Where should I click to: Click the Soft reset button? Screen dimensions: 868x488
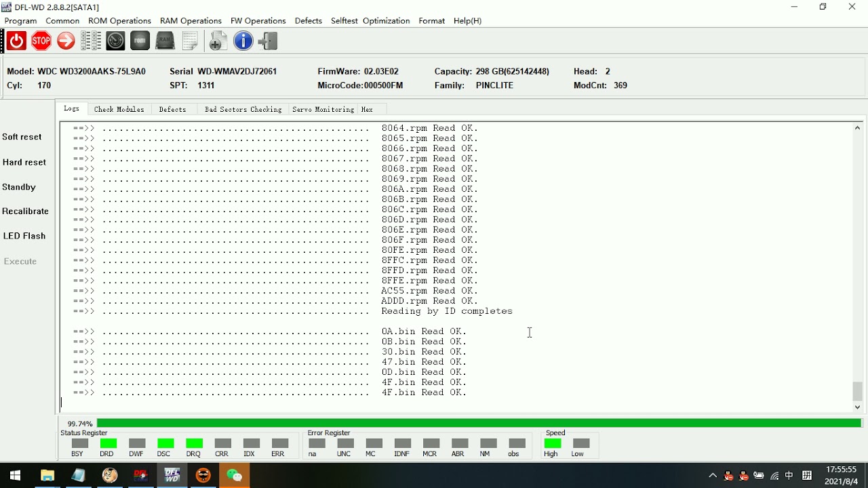(x=22, y=137)
